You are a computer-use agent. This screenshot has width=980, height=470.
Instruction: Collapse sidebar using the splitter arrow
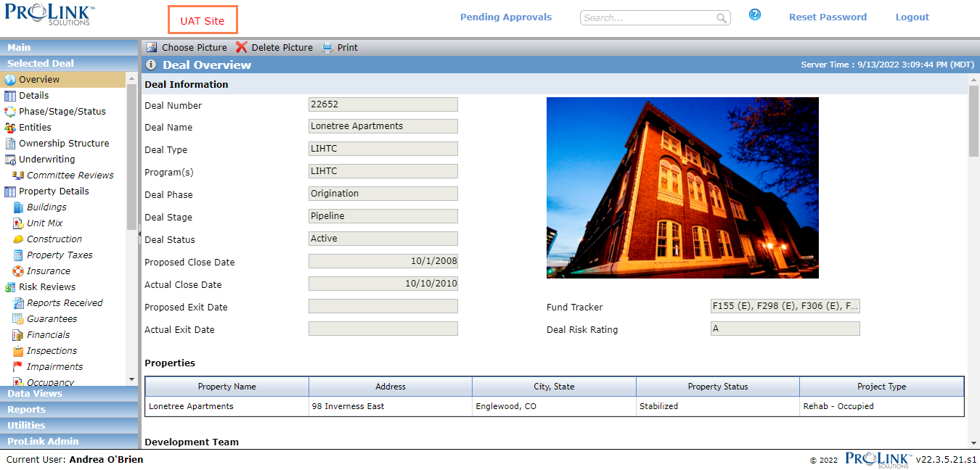tap(139, 234)
